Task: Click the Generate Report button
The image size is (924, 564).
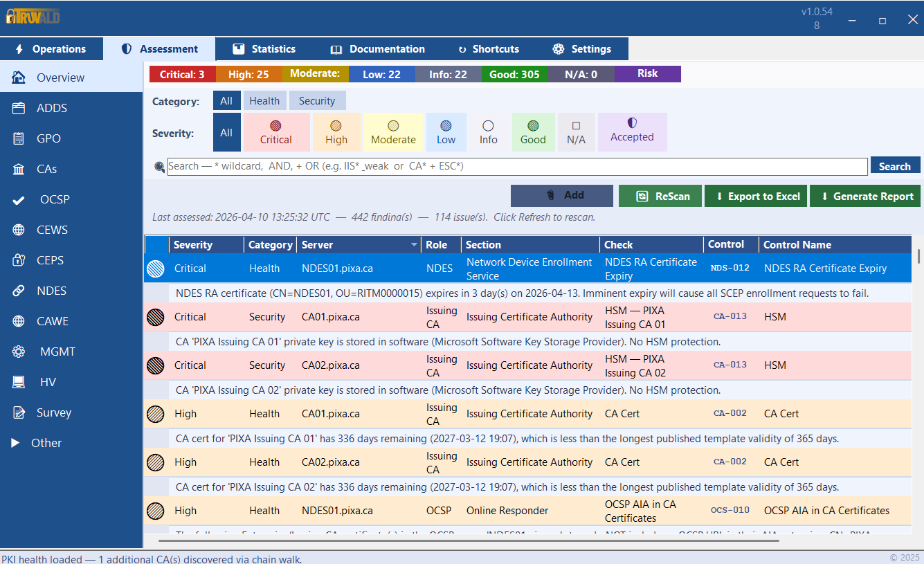Action: 865,196
